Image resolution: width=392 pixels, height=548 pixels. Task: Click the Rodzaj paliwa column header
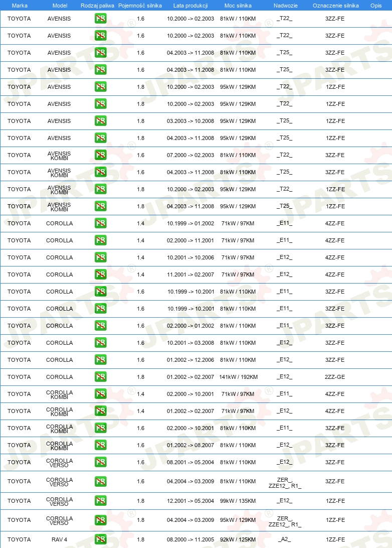point(97,6)
